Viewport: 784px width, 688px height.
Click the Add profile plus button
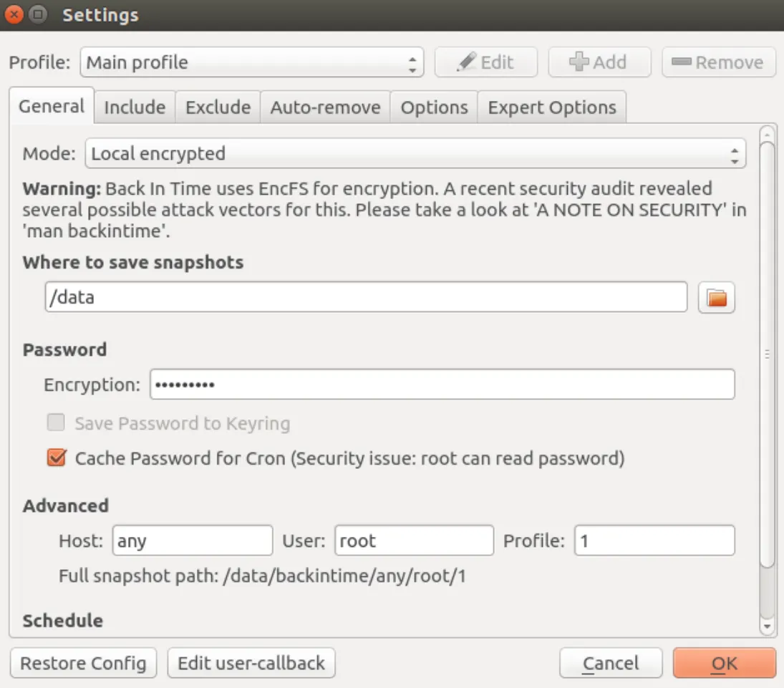pos(599,62)
